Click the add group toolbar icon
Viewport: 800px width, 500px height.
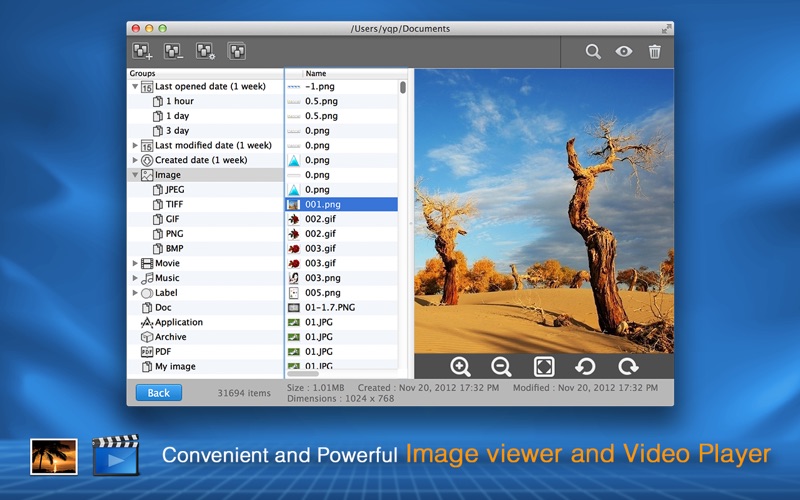143,51
